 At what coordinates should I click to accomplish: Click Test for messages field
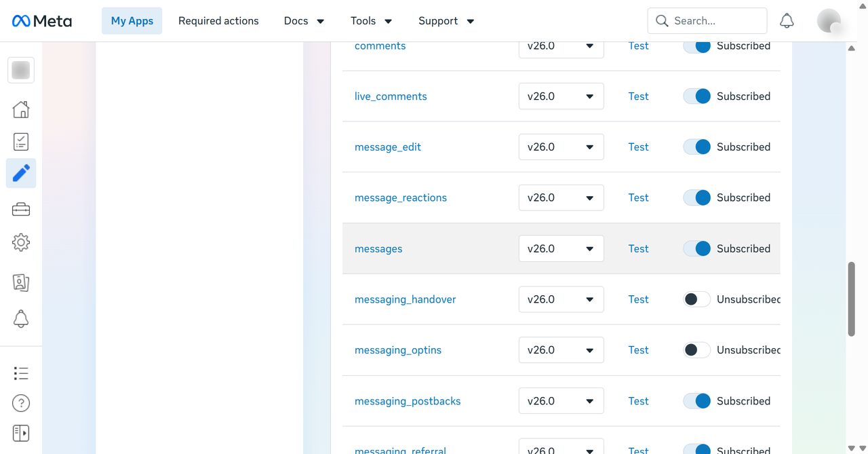639,248
